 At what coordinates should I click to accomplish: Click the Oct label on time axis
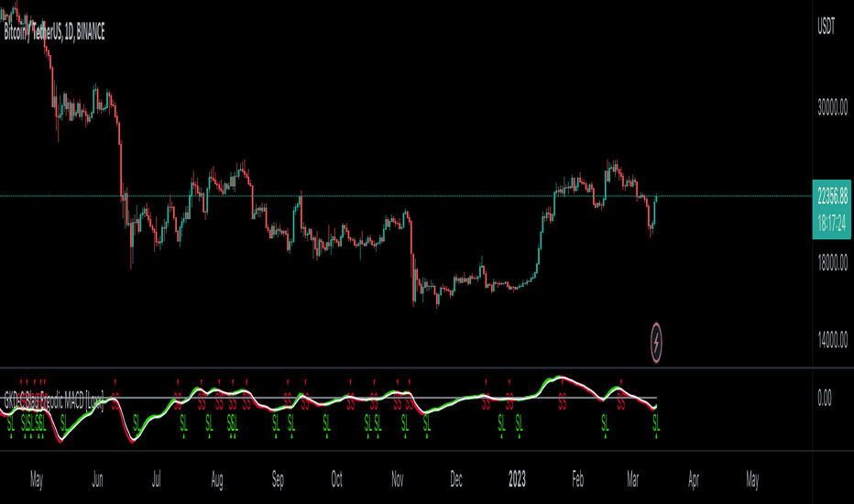coord(336,479)
